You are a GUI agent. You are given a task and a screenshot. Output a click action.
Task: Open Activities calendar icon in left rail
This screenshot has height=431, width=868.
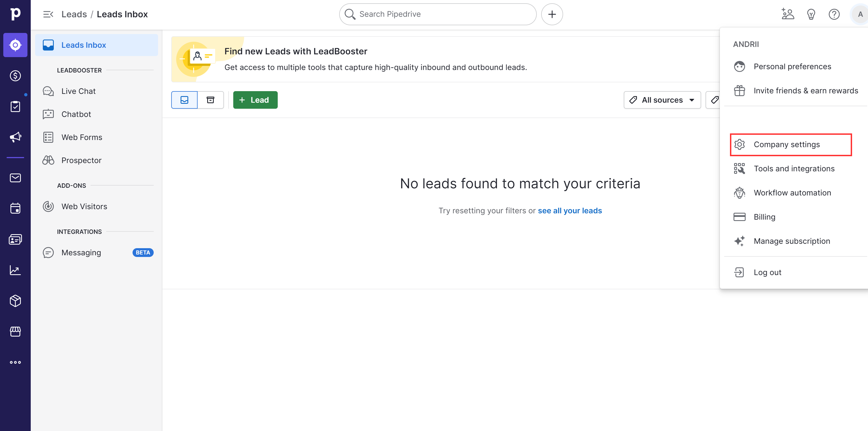click(15, 208)
